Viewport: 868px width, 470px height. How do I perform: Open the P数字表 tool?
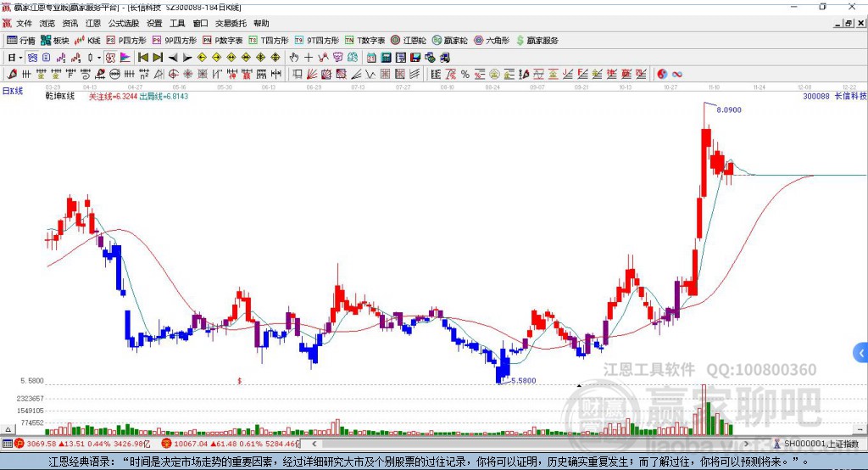[223, 41]
